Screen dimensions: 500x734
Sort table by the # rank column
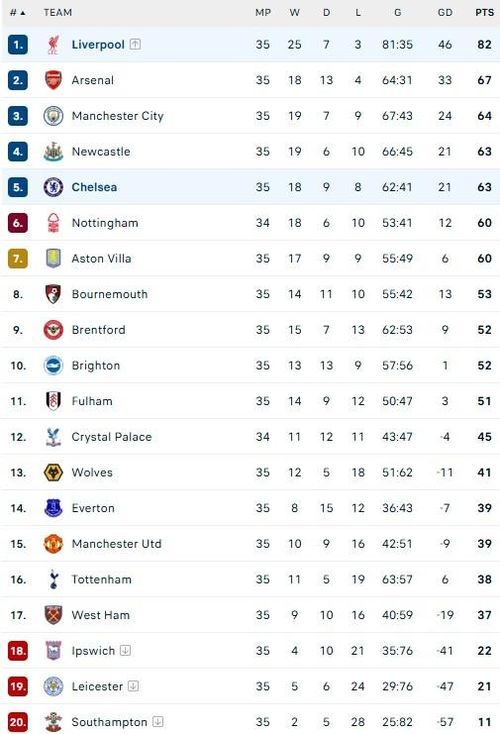18,13
